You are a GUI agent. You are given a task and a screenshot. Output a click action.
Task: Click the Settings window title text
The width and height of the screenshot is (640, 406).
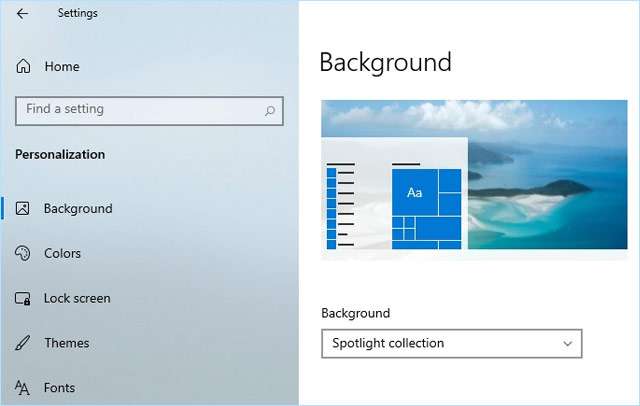point(78,13)
